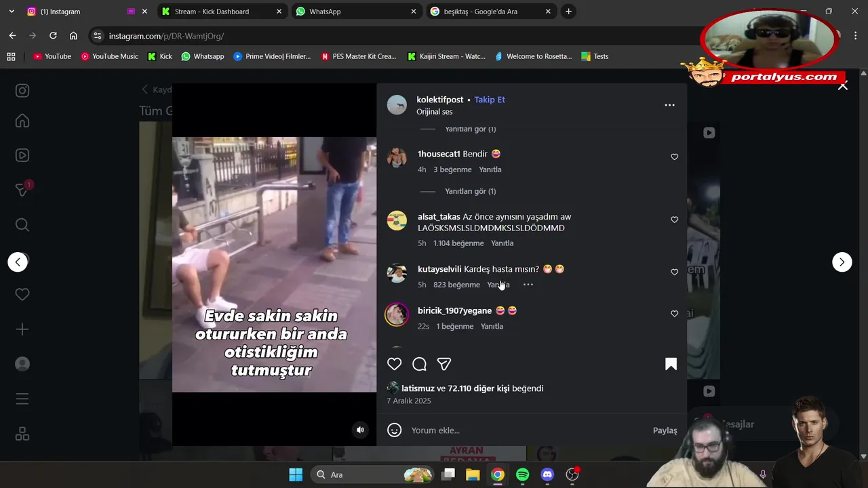Open options dots on kutayselvili comment
868x488 pixels.
tap(528, 285)
